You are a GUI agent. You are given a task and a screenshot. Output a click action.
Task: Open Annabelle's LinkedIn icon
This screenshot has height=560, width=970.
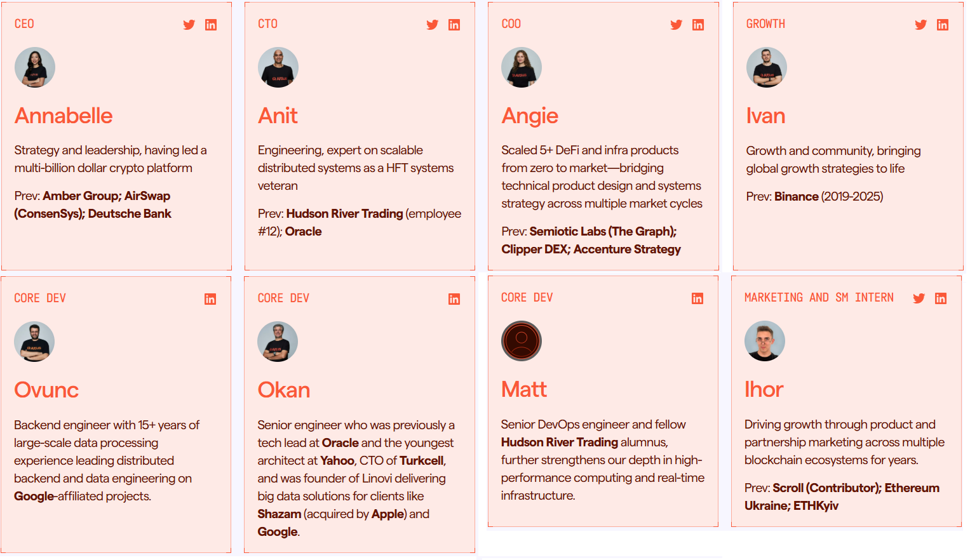pos(211,25)
